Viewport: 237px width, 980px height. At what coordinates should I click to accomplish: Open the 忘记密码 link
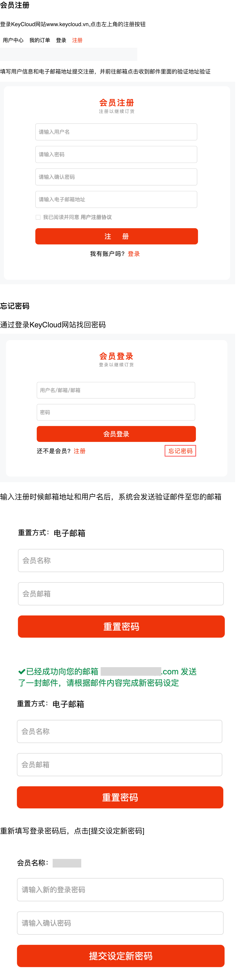pos(180,451)
